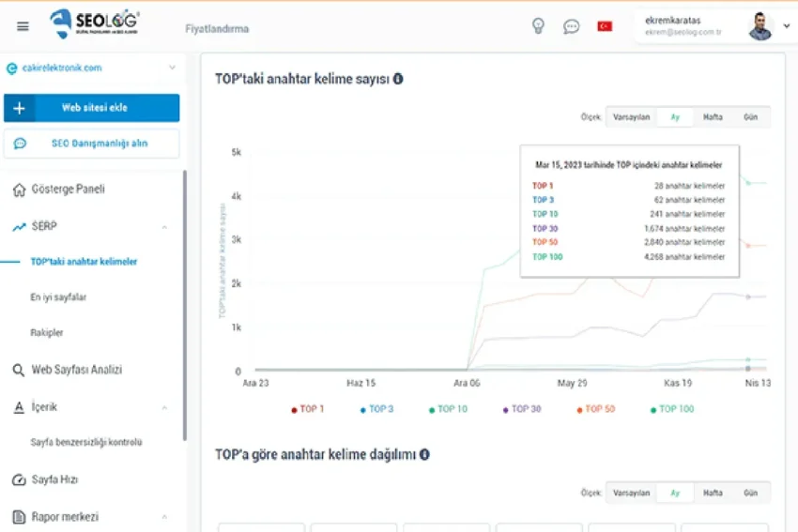Click the Web sitesi ekle button
798x532 pixels.
pyautogui.click(x=92, y=108)
